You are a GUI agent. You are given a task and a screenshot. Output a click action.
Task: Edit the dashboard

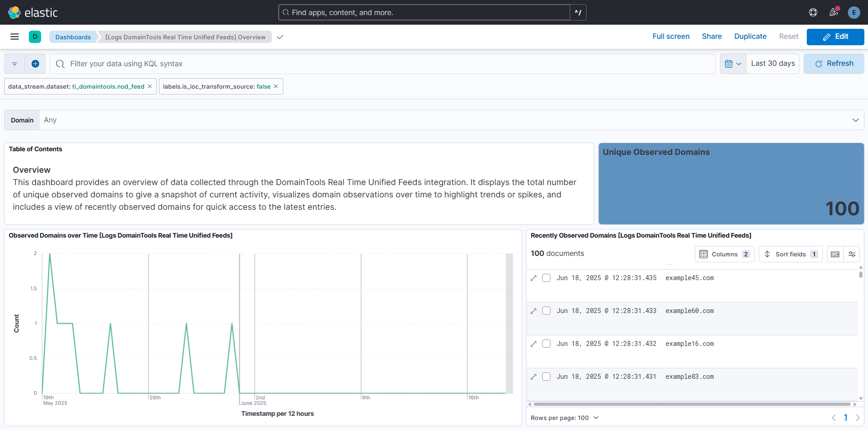pos(835,37)
